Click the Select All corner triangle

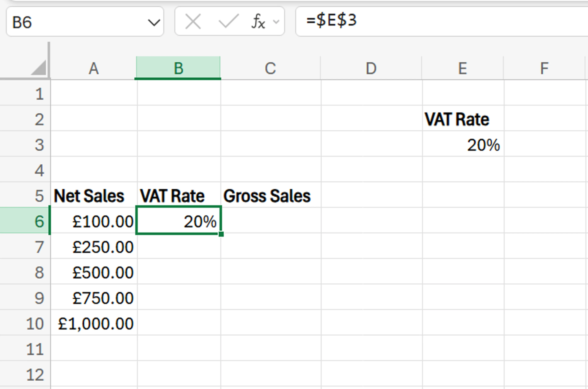pos(39,68)
